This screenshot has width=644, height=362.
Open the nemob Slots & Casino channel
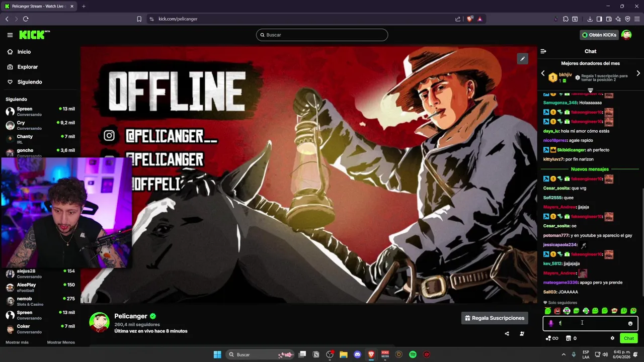[x=40, y=301]
